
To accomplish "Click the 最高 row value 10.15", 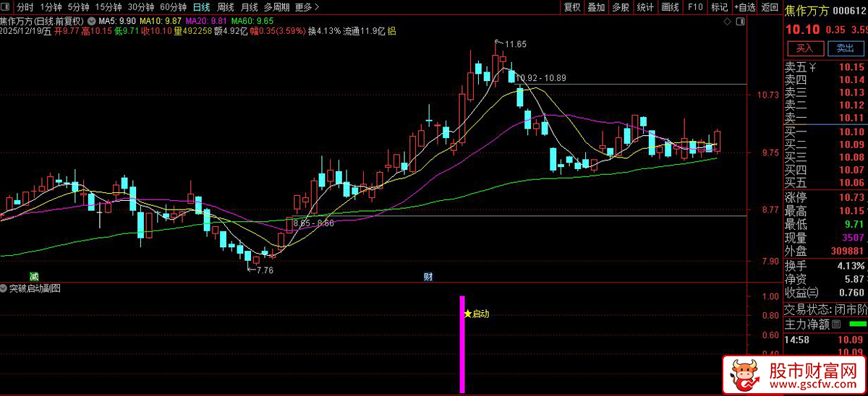I will (x=852, y=211).
